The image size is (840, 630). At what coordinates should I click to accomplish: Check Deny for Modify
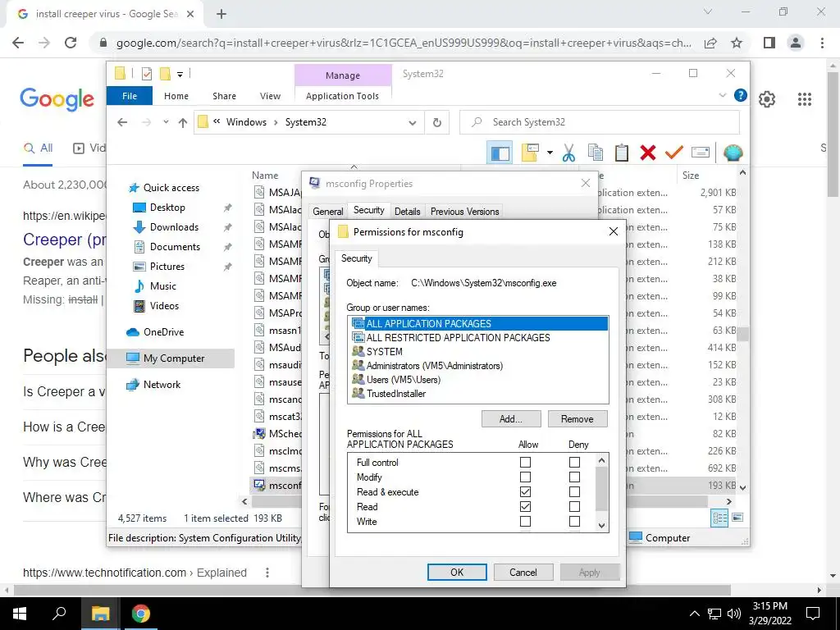(x=574, y=477)
